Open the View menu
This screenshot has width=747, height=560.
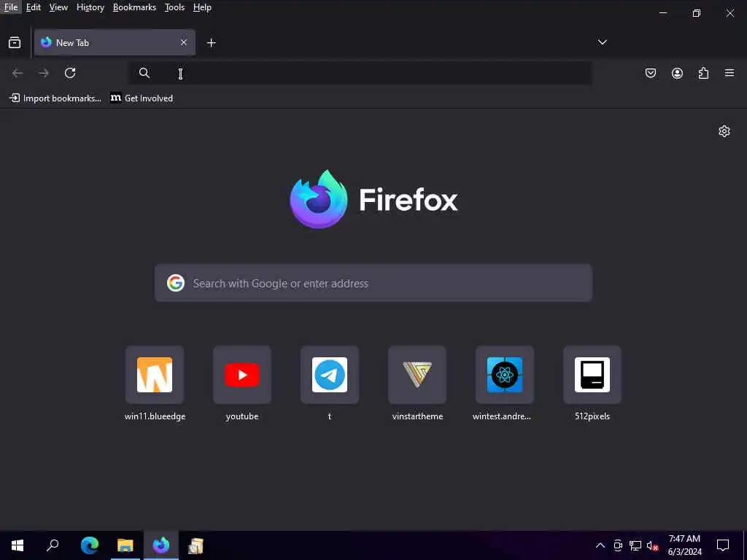pos(58,7)
